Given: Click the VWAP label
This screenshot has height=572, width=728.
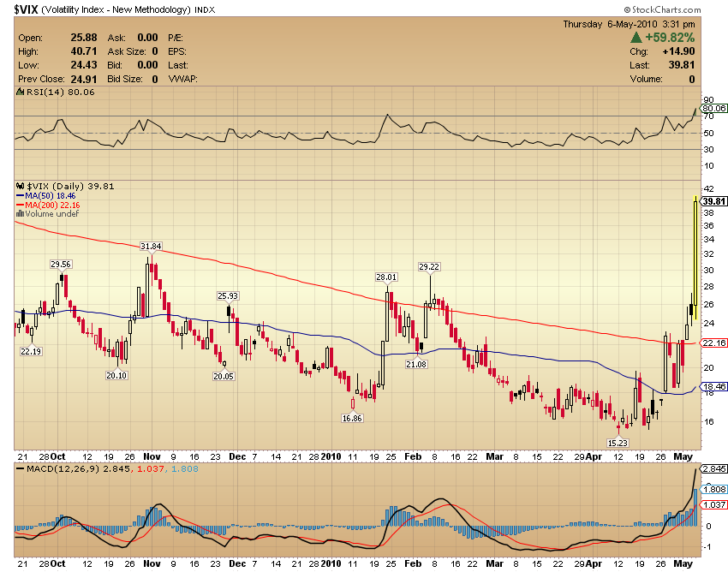Looking at the screenshot, I should pyautogui.click(x=182, y=79).
